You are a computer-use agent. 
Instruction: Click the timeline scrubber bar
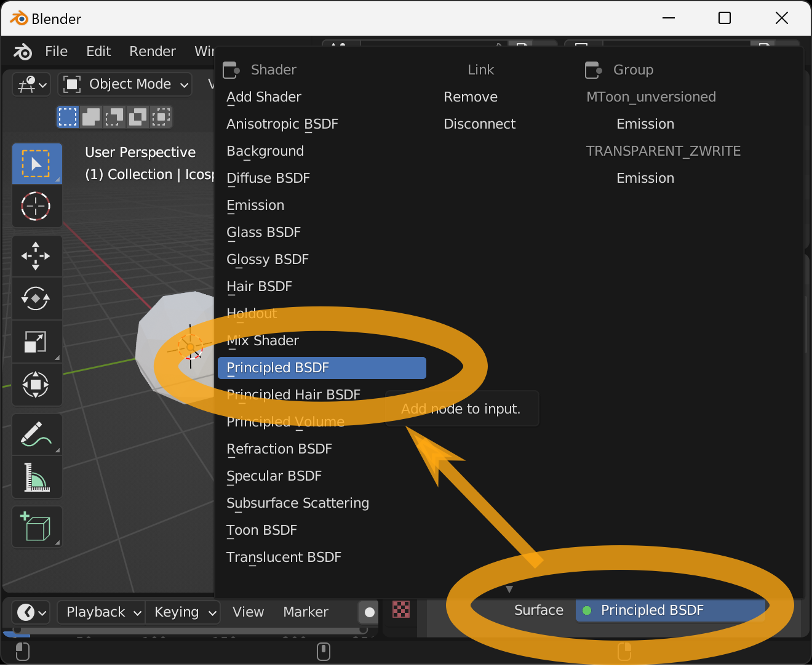[191, 631]
